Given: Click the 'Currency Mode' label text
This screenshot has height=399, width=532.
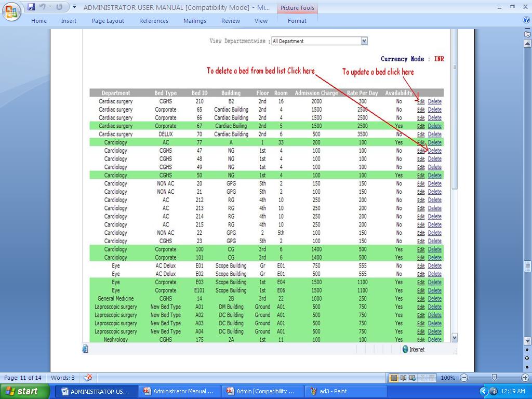Looking at the screenshot, I should click(403, 59).
